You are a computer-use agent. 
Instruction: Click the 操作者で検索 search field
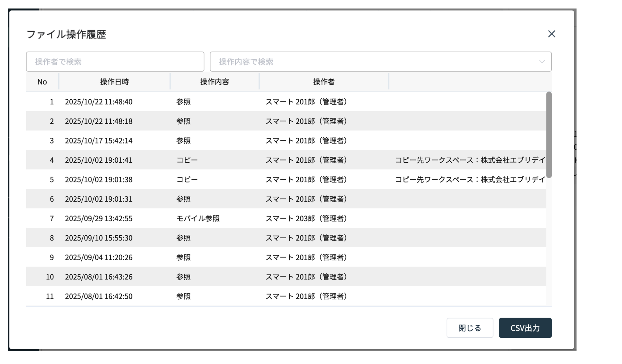pyautogui.click(x=115, y=62)
